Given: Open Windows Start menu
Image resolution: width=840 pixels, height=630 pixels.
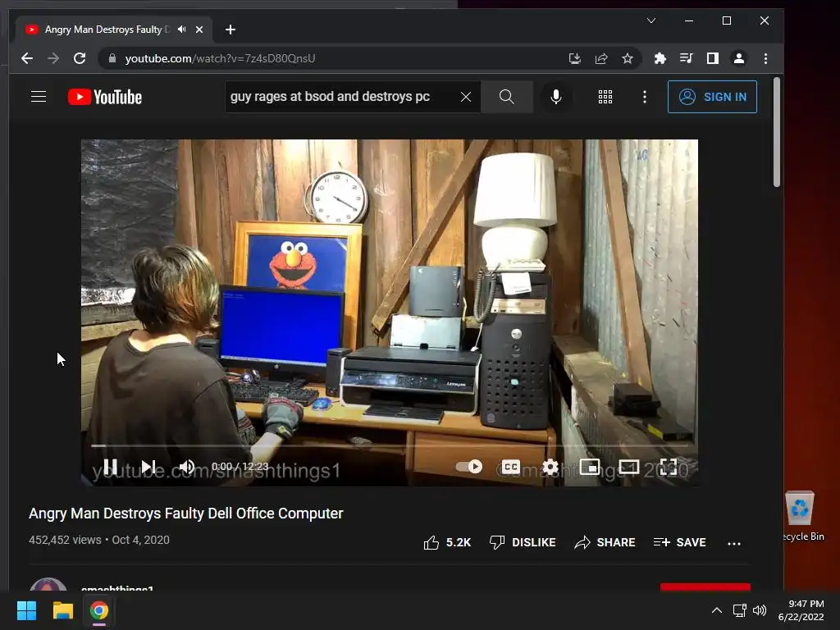Looking at the screenshot, I should pyautogui.click(x=26, y=610).
